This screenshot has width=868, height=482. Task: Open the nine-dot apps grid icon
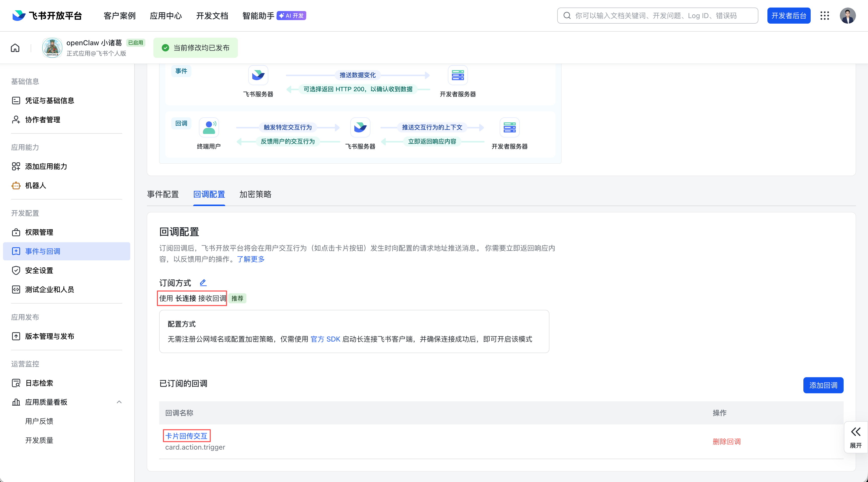pyautogui.click(x=824, y=16)
